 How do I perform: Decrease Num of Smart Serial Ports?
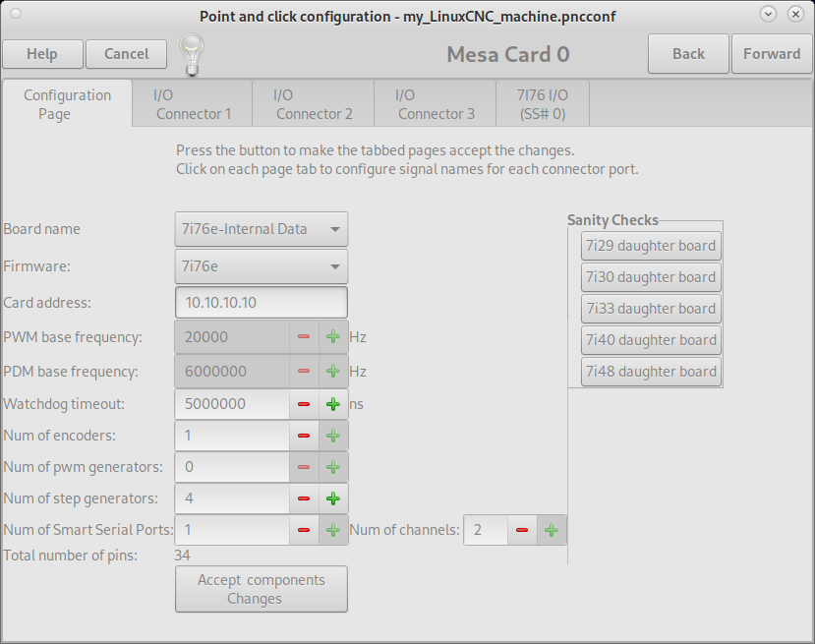304,530
